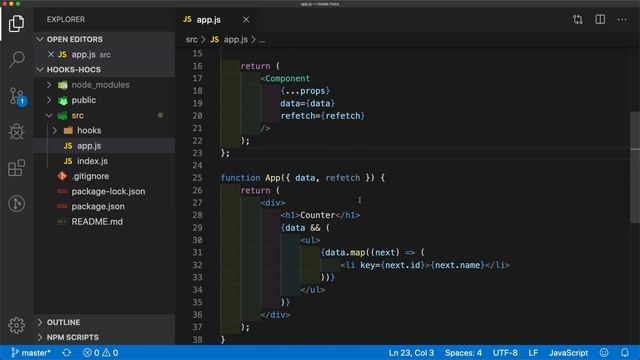Click Open Changes icon in editor toolbar
Viewport: 640px width, 360px height.
(x=578, y=19)
